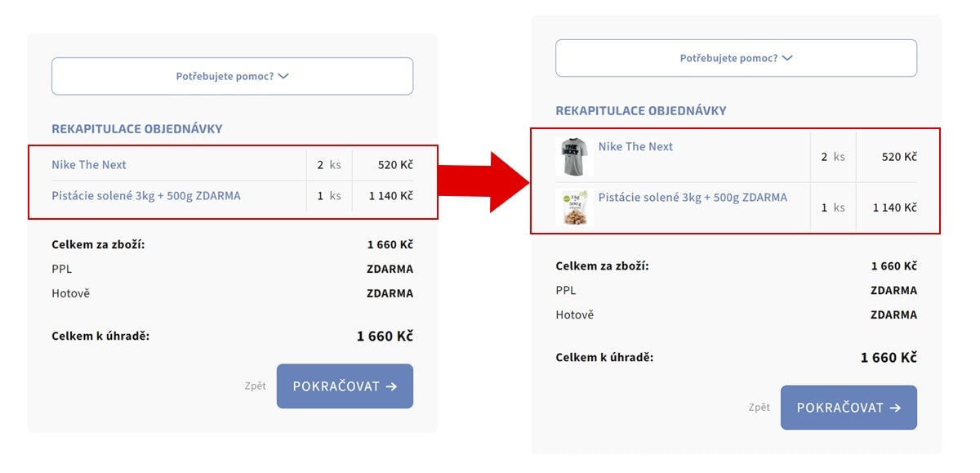Click 'Zpět' back link in left panel
Image resolution: width=980 pixels, height=473 pixels.
pyautogui.click(x=255, y=386)
